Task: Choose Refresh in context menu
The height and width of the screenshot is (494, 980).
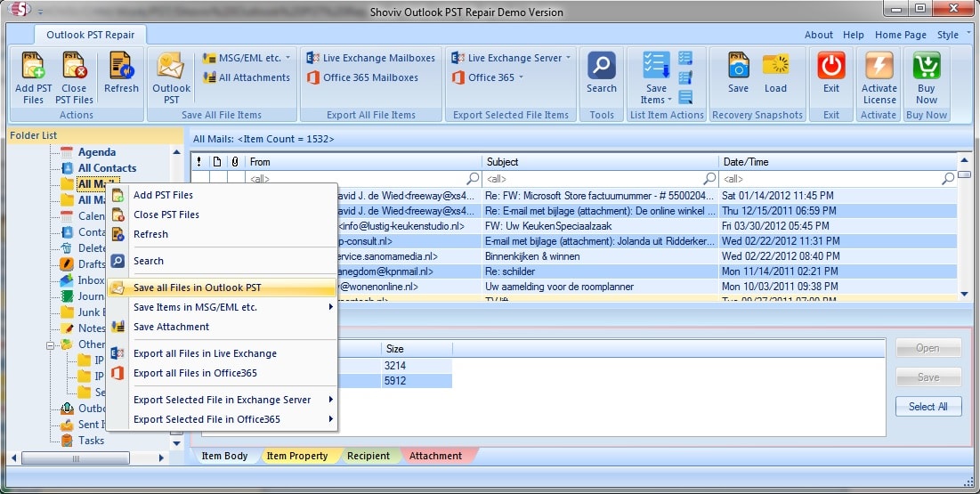Action: coord(222,234)
